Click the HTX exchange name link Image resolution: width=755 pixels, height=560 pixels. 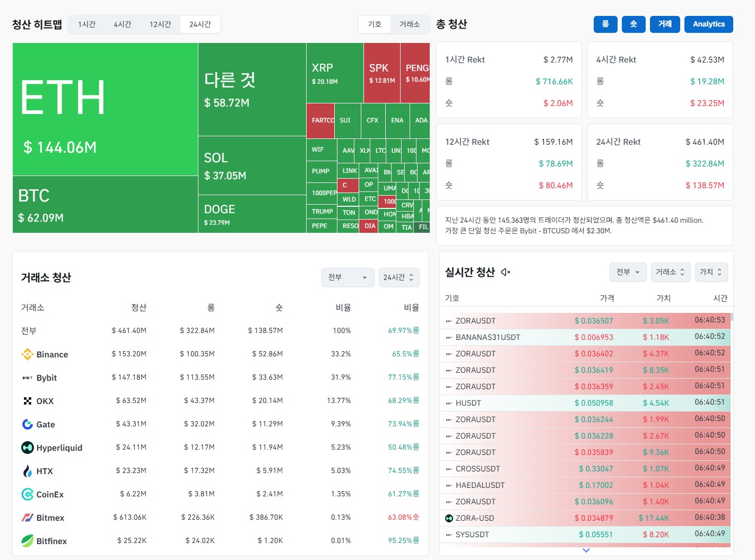[45, 471]
